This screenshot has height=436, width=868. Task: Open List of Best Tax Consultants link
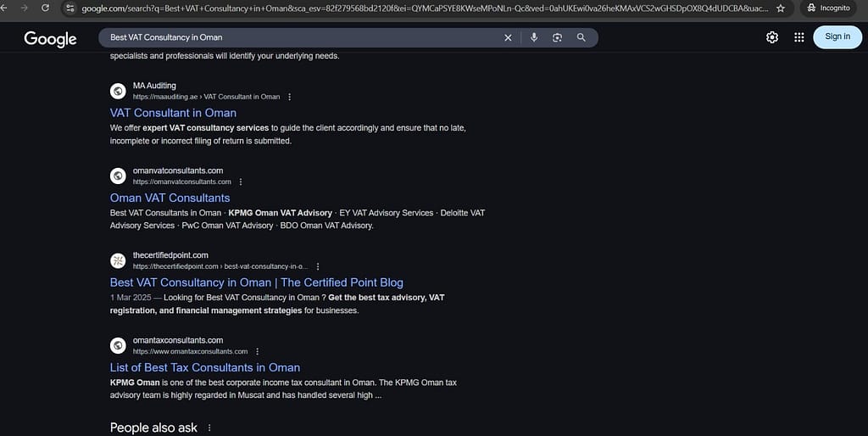coord(205,367)
